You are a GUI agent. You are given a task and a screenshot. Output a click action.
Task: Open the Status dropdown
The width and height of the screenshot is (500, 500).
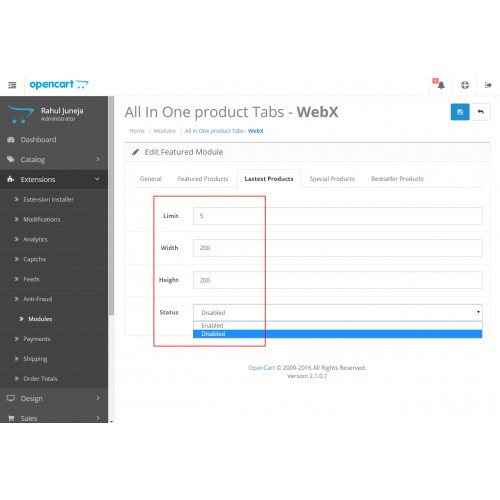click(338, 312)
